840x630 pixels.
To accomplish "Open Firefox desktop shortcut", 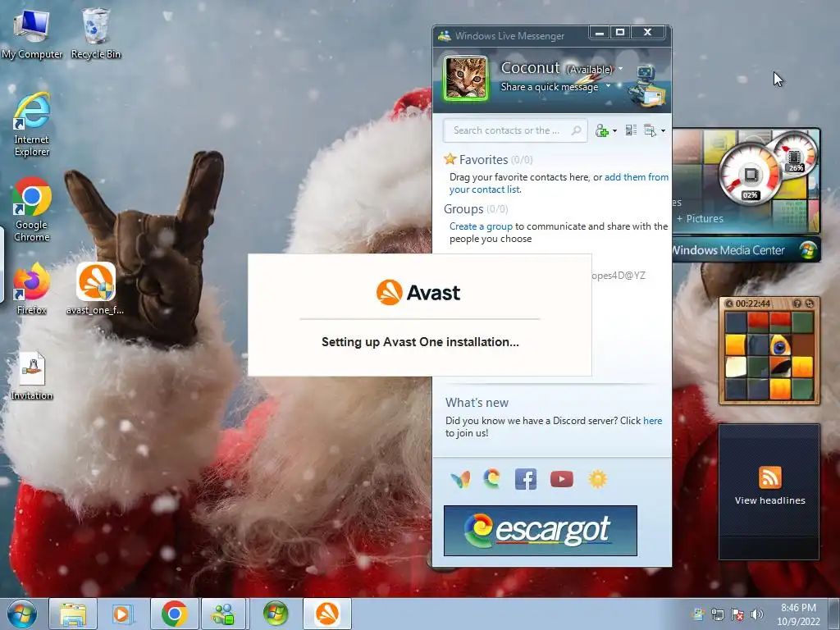I will point(32,290).
